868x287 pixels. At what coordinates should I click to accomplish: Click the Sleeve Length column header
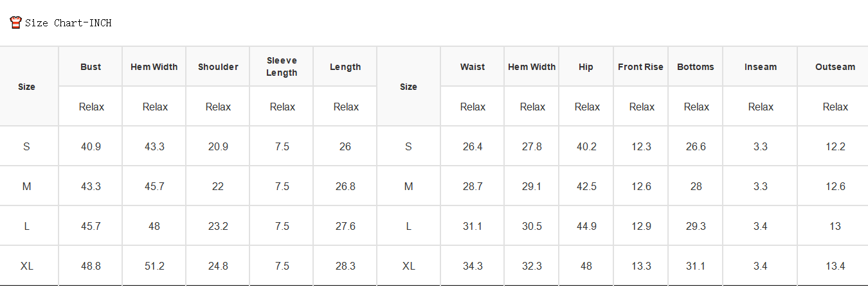point(282,67)
